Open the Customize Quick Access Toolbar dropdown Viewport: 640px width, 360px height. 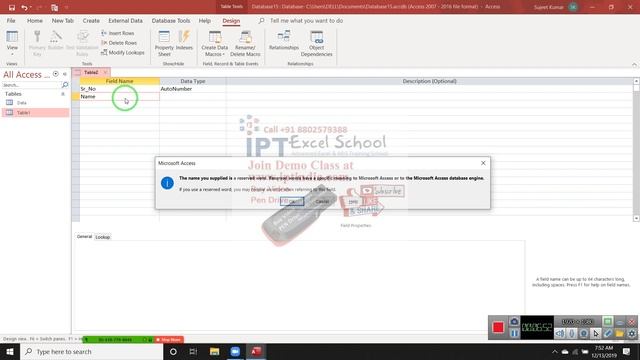(67, 7)
